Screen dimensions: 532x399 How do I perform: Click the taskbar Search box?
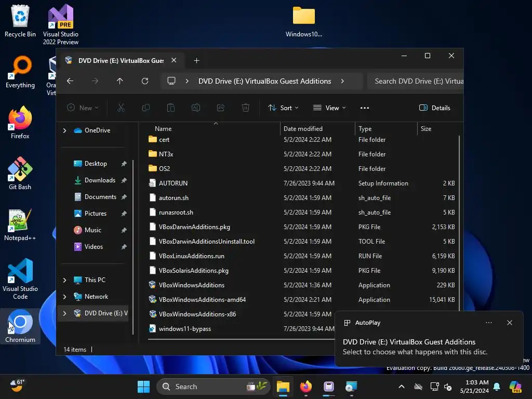(x=213, y=387)
